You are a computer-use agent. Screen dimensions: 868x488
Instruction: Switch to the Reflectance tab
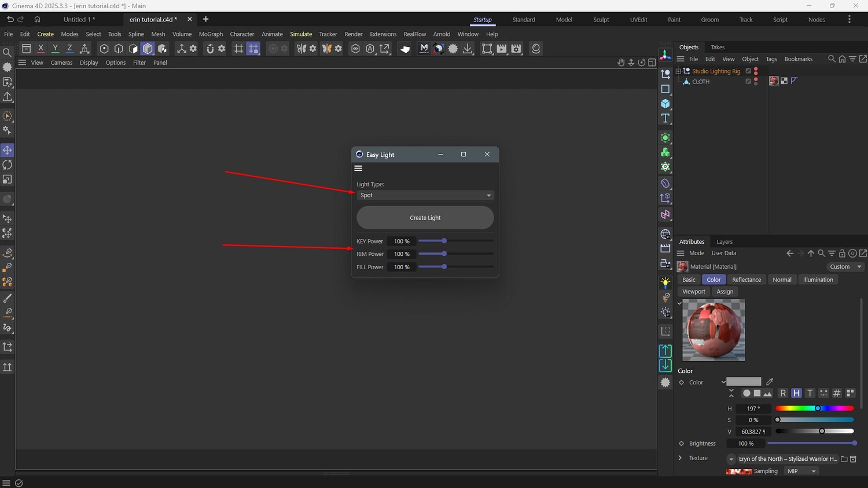pyautogui.click(x=746, y=280)
